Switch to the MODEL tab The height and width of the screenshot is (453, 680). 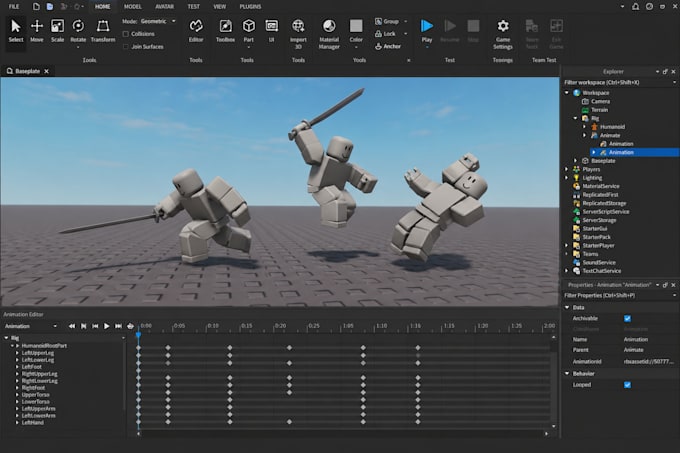coord(132,7)
